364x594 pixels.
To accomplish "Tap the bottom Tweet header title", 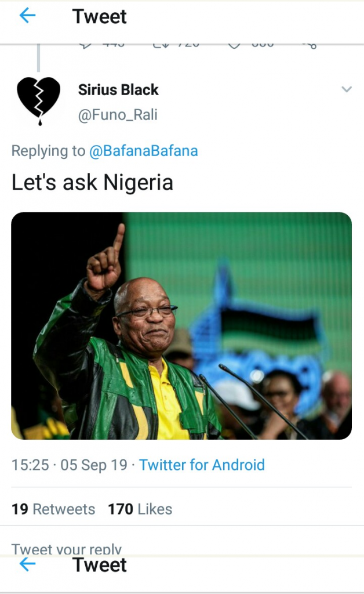I will pos(100,565).
